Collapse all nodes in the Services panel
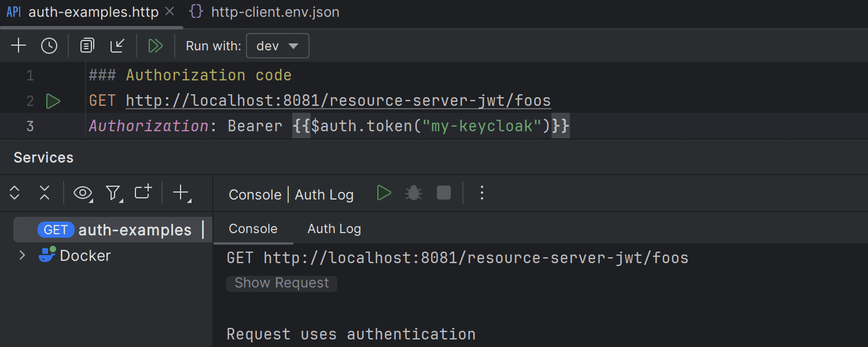Viewport: 868px width, 347px height. (45, 193)
